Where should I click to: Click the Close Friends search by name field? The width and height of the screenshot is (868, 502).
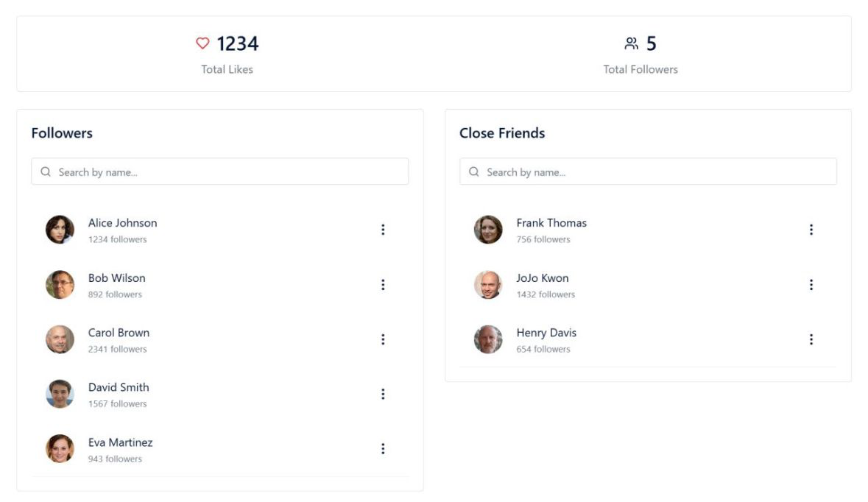coord(648,172)
